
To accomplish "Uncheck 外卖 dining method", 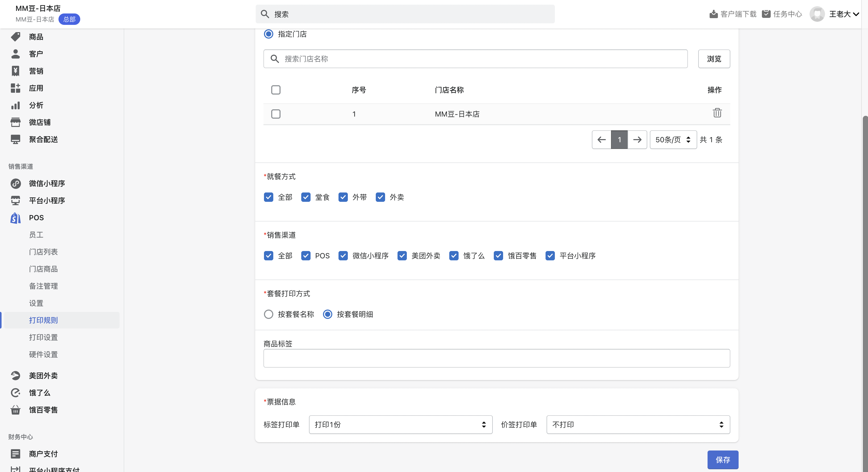I will [x=380, y=197].
